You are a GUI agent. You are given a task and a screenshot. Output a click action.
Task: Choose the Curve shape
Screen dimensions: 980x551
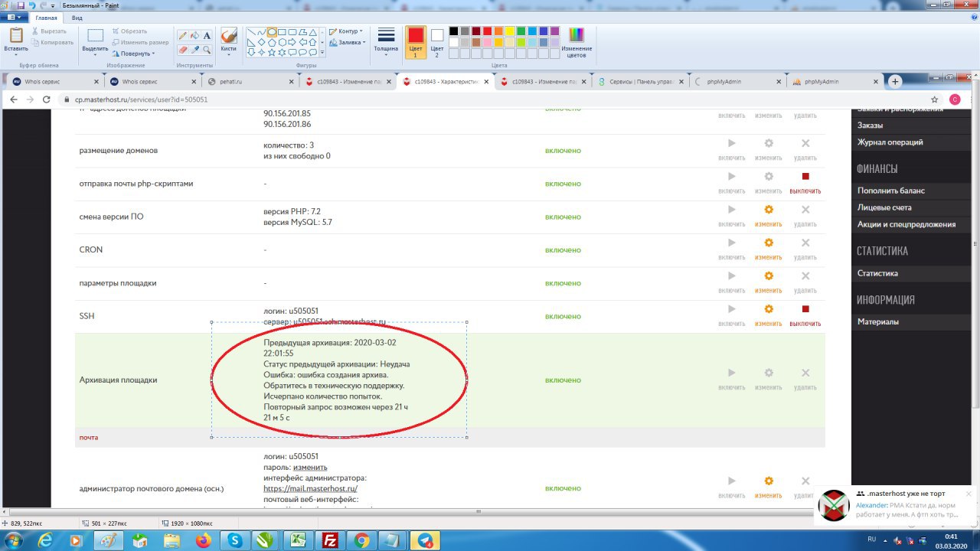click(262, 32)
